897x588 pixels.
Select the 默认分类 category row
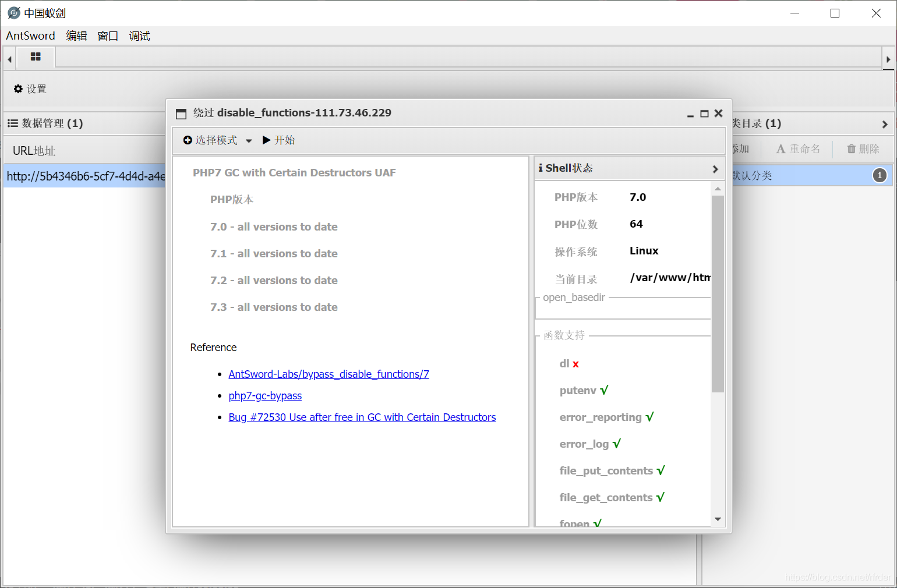[811, 175]
